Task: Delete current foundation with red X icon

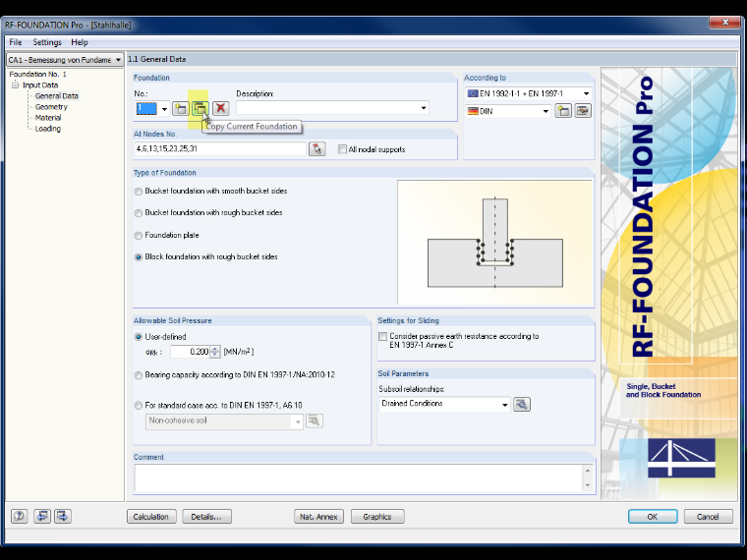Action: pos(220,109)
